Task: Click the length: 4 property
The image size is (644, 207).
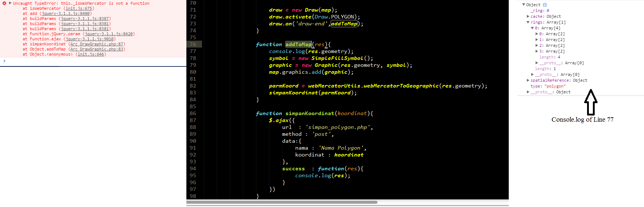Action: (550, 57)
